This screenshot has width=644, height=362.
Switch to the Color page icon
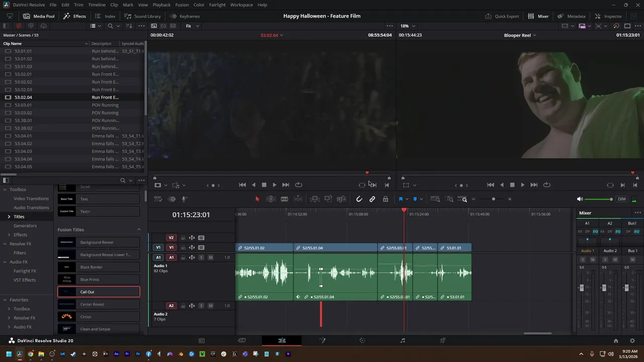pyautogui.click(x=362, y=340)
